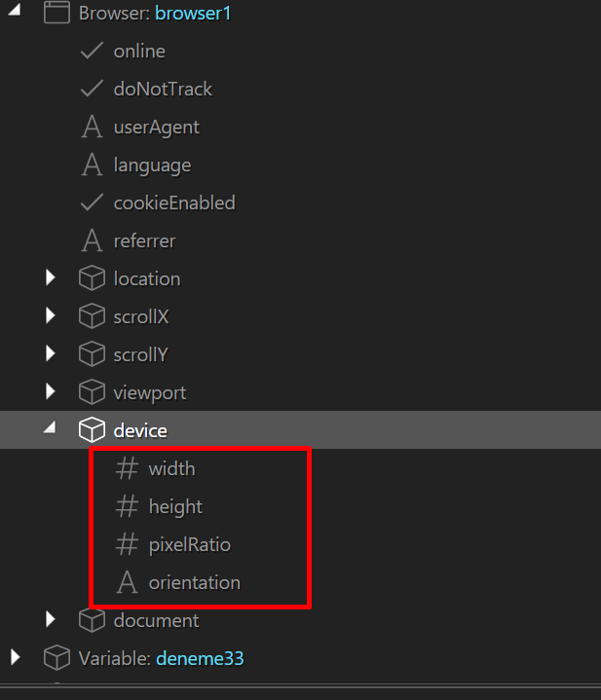Click the text-type icon beside referrer
The image size is (601, 700).
click(x=92, y=240)
